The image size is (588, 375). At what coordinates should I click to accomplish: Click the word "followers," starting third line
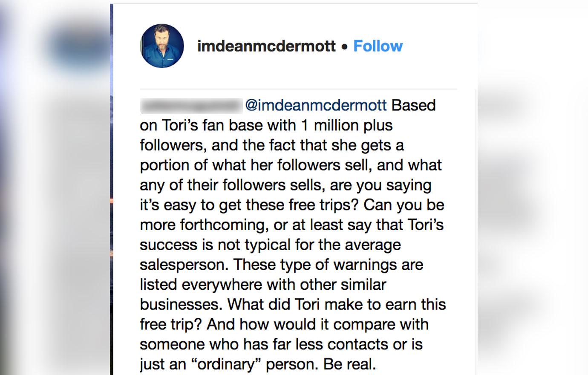173,145
